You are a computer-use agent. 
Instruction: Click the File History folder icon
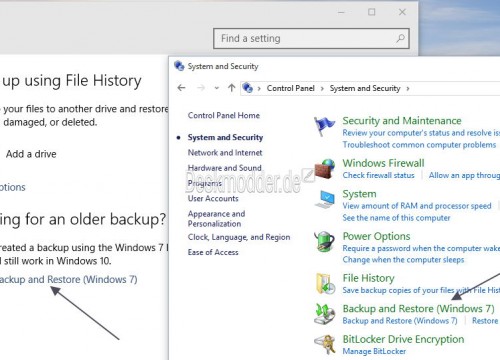click(x=325, y=284)
